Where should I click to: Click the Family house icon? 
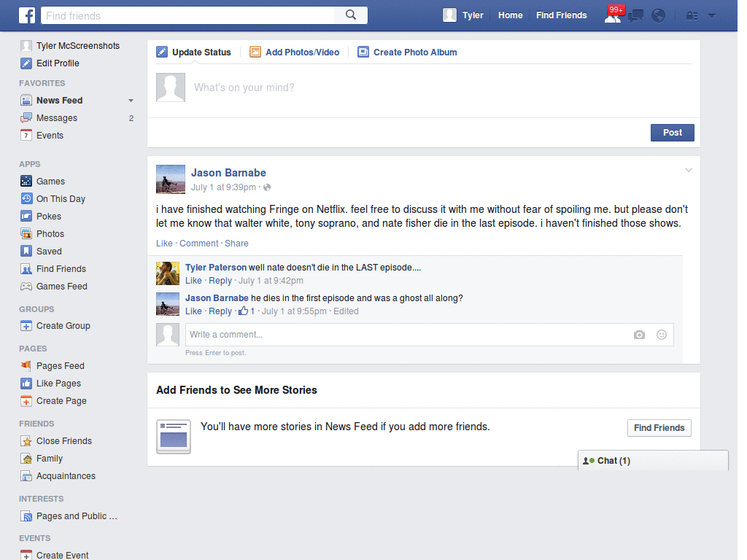pos(26,459)
